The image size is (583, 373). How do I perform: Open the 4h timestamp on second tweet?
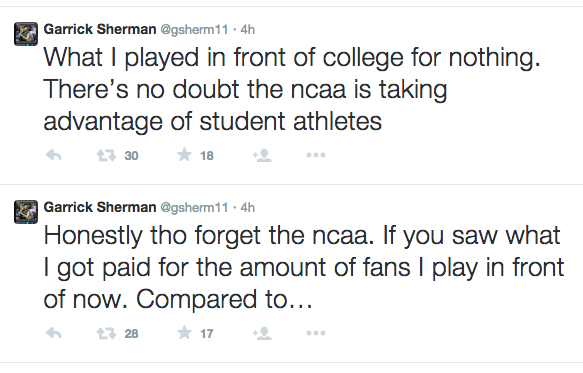[248, 207]
